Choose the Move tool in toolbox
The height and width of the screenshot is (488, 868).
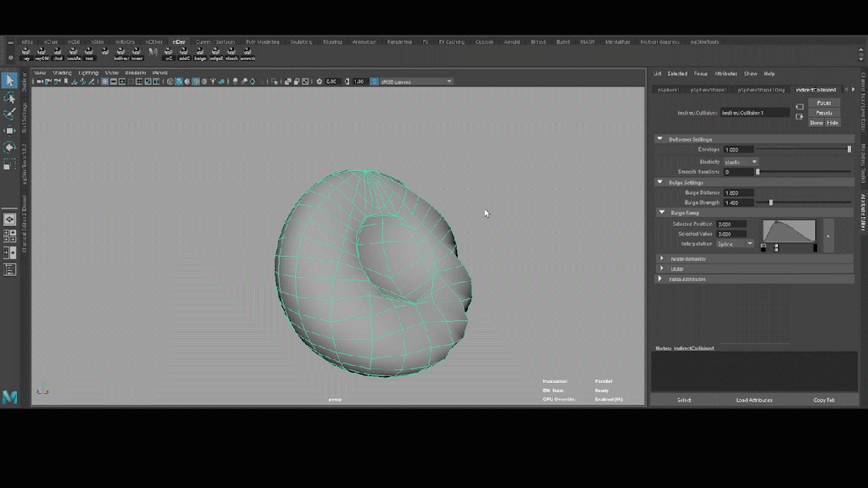[x=9, y=130]
